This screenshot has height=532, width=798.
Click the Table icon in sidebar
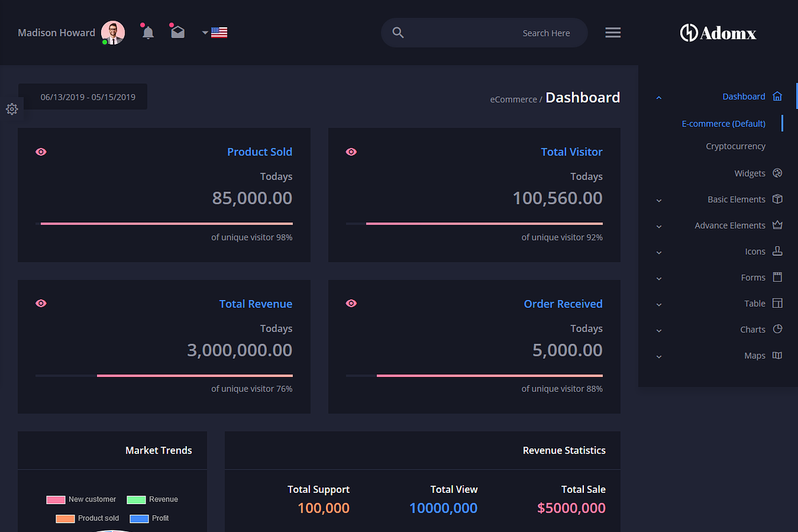click(777, 303)
